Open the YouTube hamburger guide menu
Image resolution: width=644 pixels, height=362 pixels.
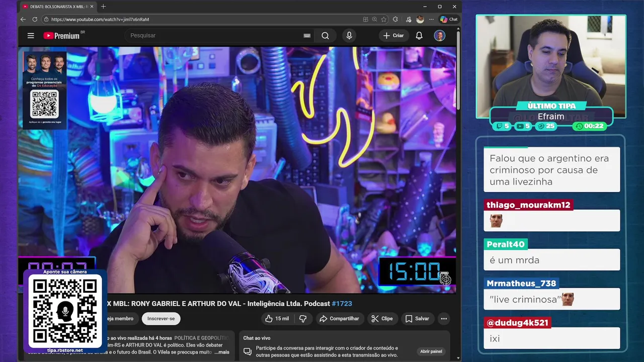point(31,36)
